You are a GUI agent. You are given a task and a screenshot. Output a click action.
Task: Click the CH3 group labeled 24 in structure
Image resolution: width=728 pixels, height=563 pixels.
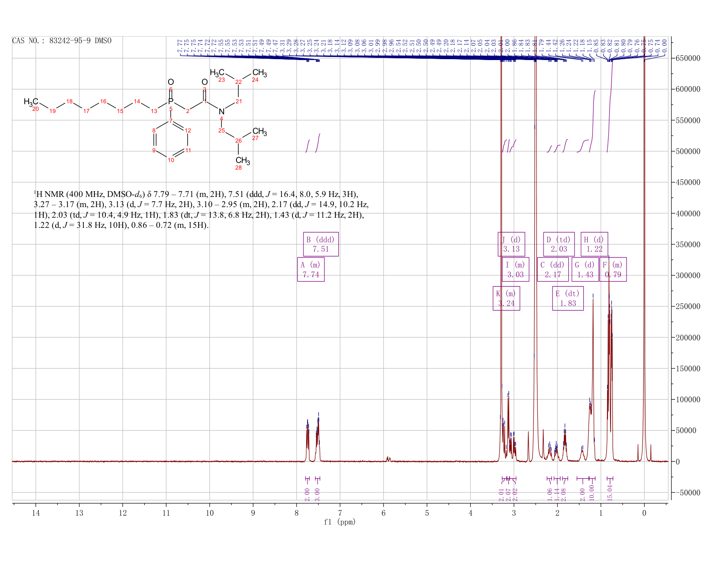(x=259, y=73)
